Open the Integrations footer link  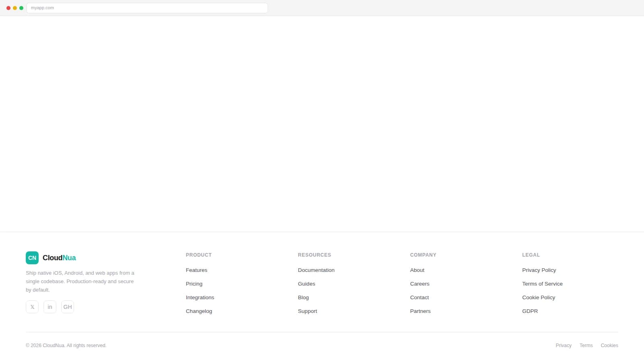coord(200,298)
